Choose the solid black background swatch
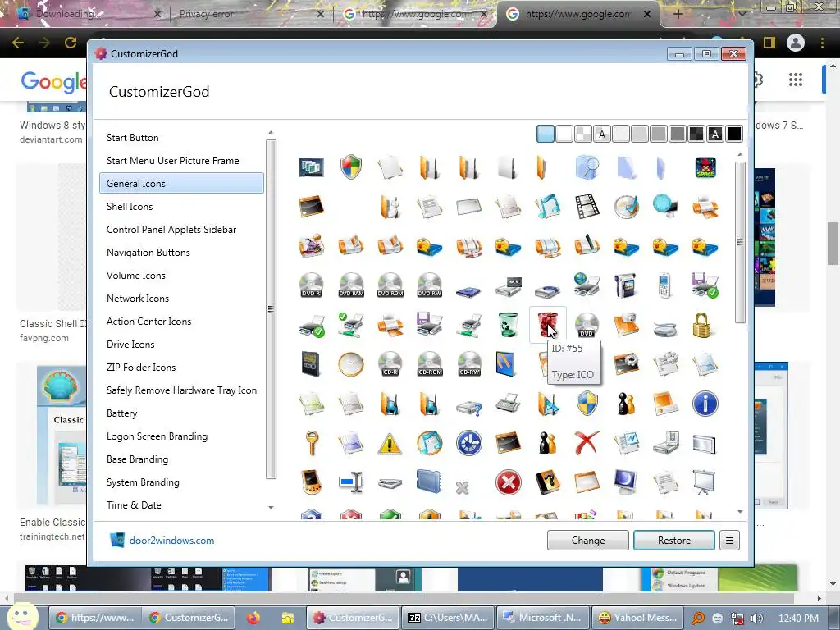Image resolution: width=840 pixels, height=630 pixels. [x=734, y=134]
